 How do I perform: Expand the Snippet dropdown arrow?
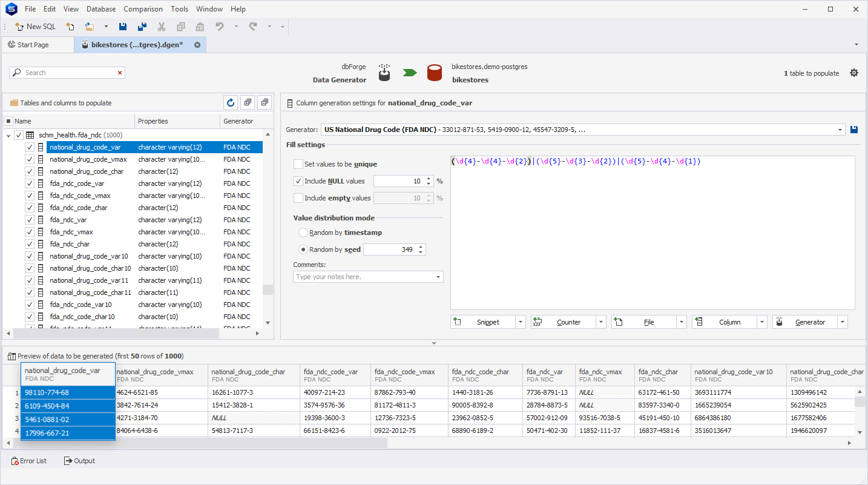521,322
